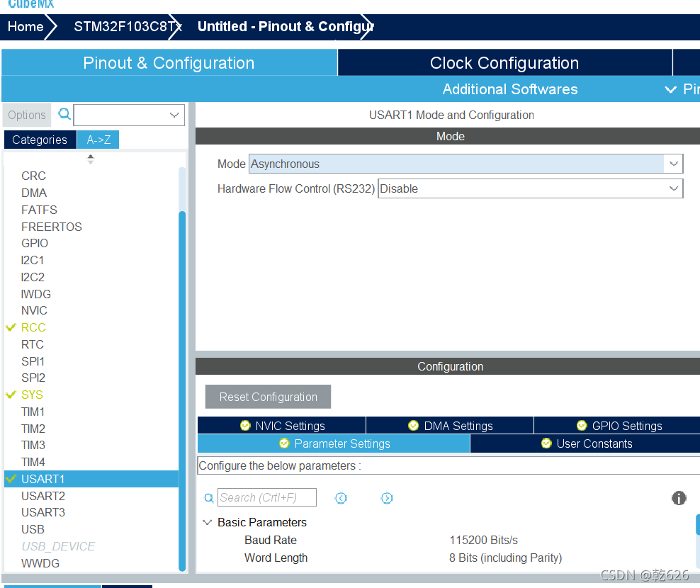Switch to A->Z sorted view tab
This screenshot has width=700, height=588.
(x=98, y=140)
